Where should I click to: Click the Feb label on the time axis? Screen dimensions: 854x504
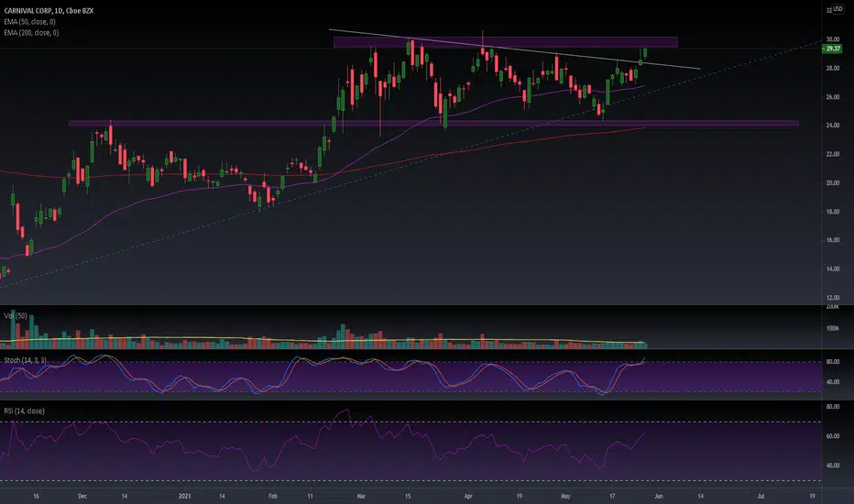point(273,496)
